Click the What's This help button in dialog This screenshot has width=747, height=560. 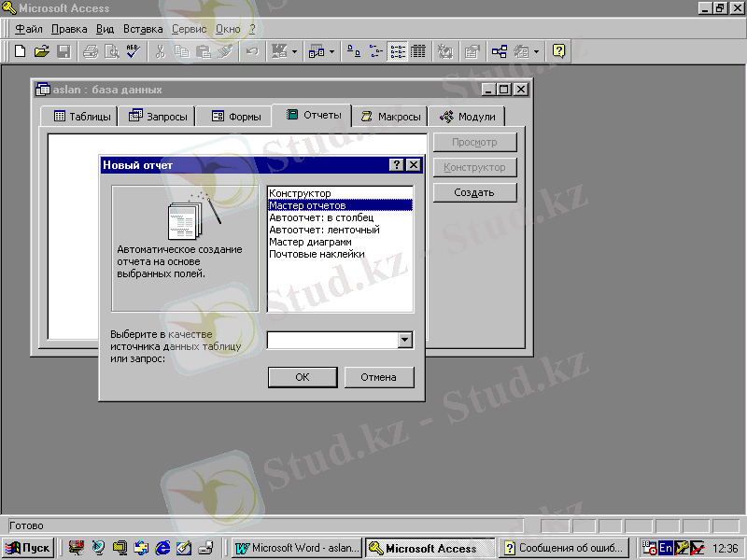pos(397,165)
